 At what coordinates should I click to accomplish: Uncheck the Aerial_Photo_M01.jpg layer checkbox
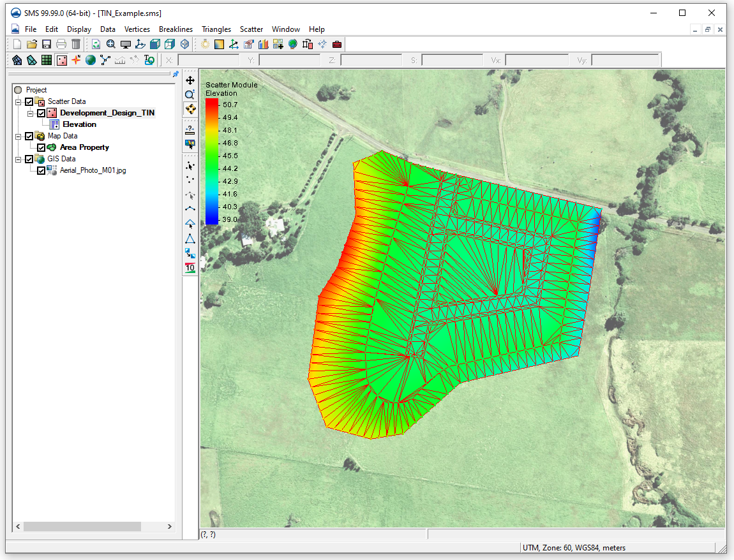[41, 171]
